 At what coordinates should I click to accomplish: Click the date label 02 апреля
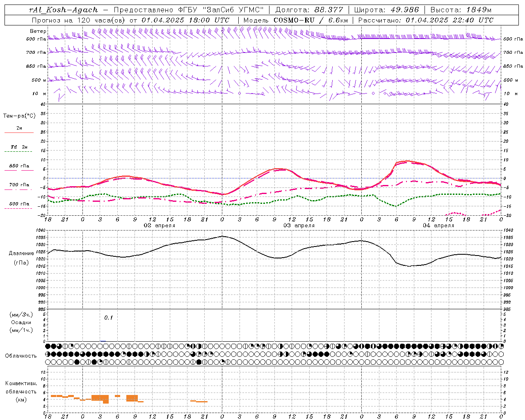160,226
